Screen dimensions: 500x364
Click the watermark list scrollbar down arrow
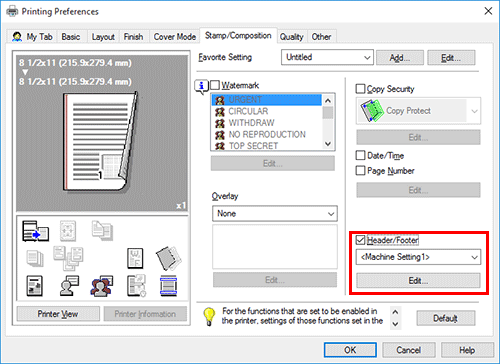tap(328, 144)
